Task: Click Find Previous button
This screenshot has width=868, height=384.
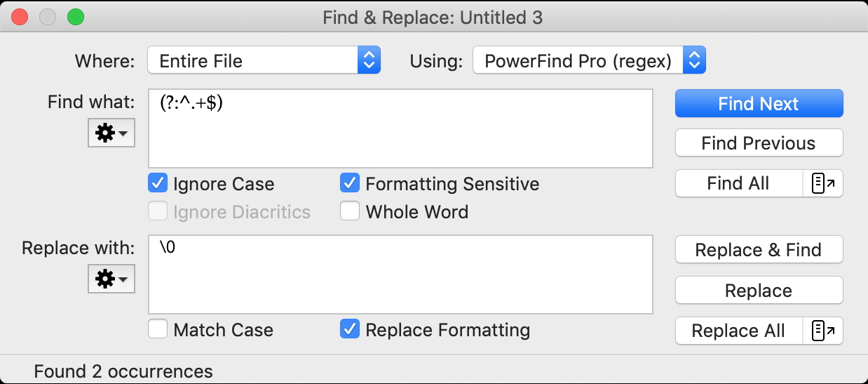Action: [759, 143]
